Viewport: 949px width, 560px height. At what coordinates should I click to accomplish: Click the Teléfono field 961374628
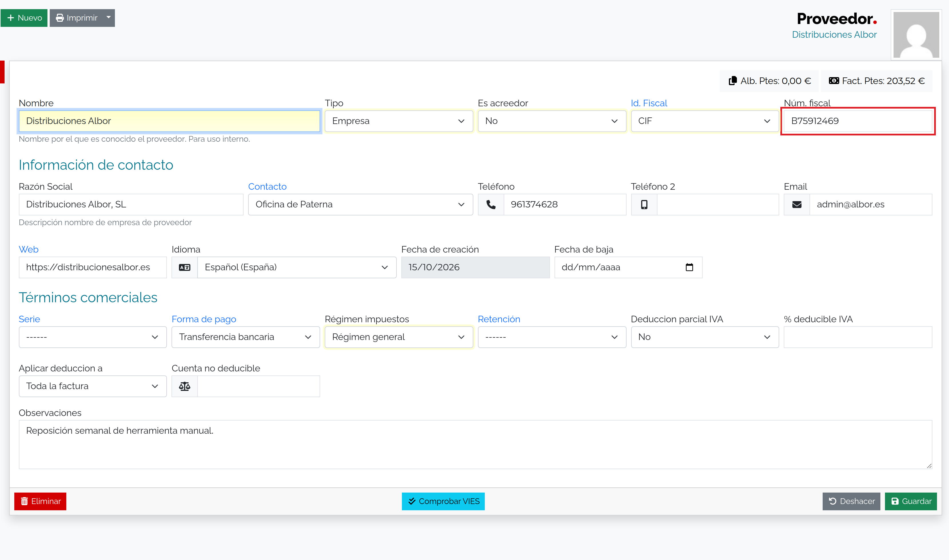[565, 205]
